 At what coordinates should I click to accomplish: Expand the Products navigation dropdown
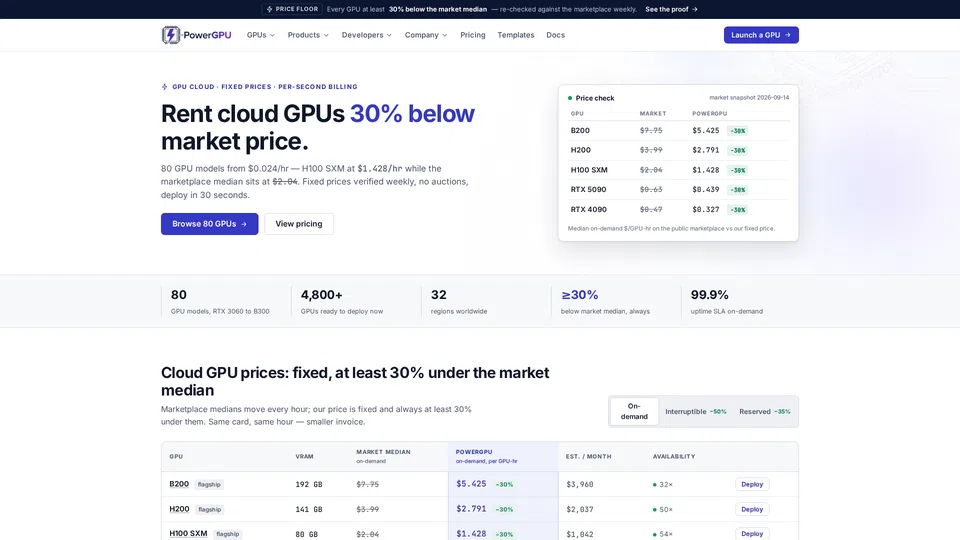pos(308,35)
